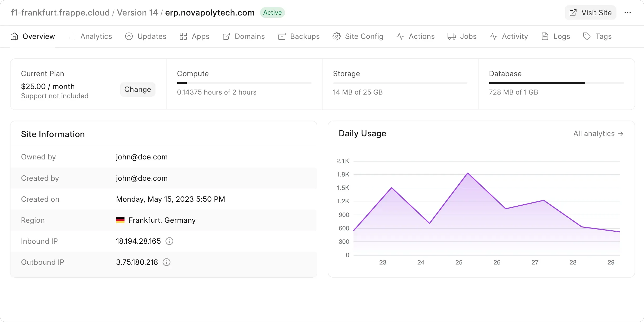Click the Activity pulse icon
This screenshot has width=644, height=322.
pos(493,36)
